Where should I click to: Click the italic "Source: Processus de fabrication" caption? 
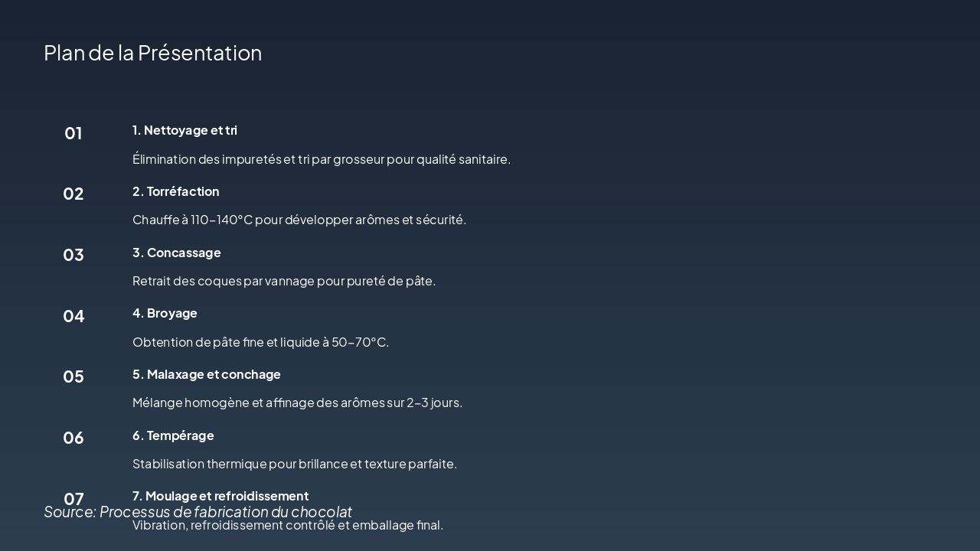[198, 512]
